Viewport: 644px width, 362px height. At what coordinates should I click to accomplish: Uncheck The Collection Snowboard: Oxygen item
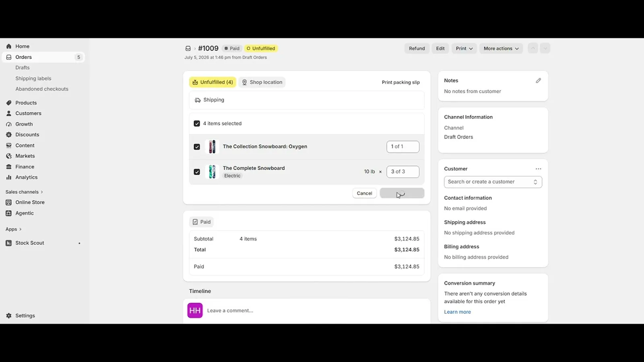[197, 147]
